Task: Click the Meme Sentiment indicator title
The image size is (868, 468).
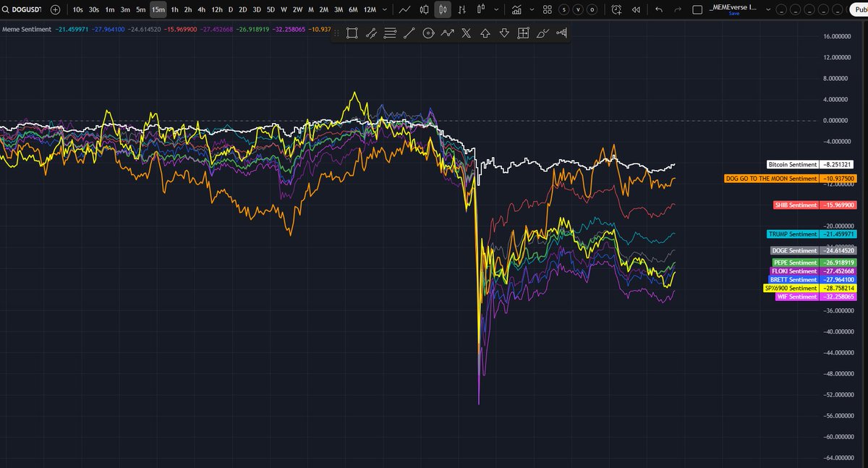Action: 27,30
